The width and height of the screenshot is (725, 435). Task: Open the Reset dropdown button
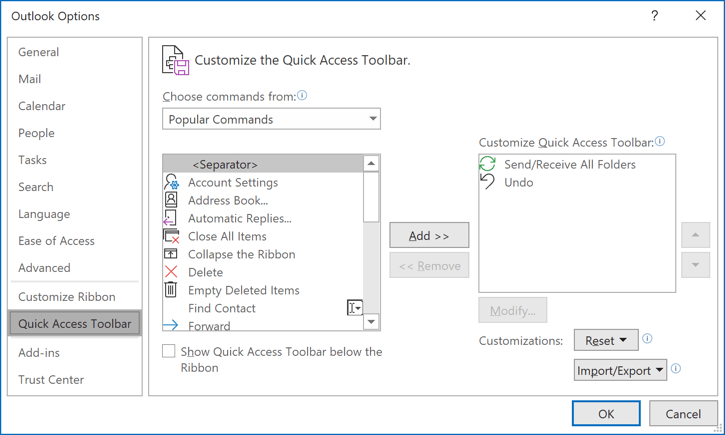click(606, 341)
